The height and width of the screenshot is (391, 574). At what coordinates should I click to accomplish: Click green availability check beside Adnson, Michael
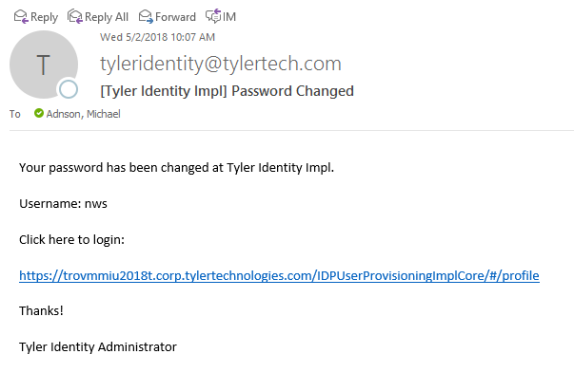click(39, 113)
